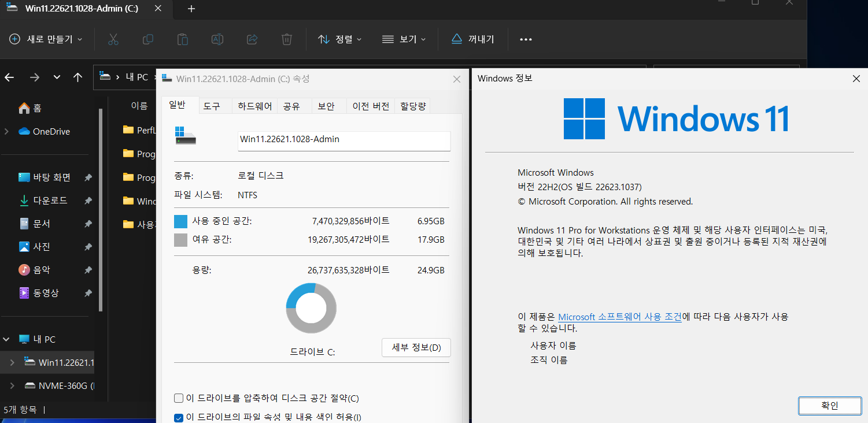
Task: Enable compress this drive checkbox
Action: [179, 399]
